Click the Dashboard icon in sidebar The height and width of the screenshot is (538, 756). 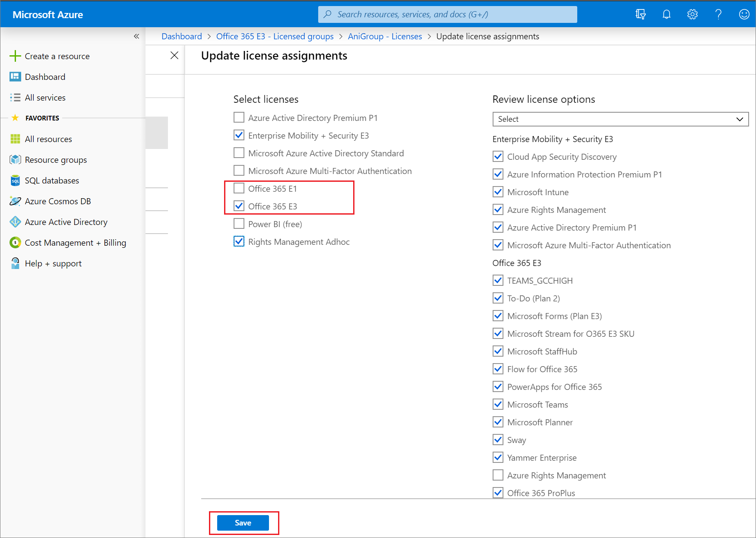[x=15, y=77]
